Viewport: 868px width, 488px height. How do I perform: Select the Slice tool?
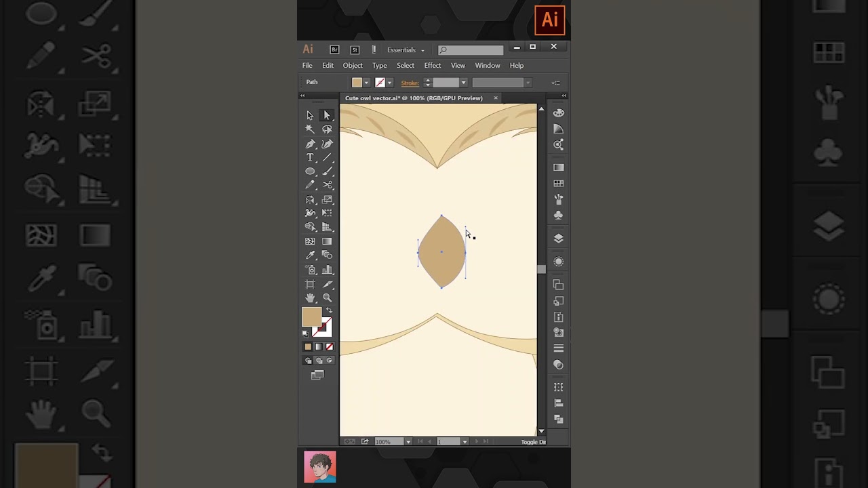(x=327, y=284)
